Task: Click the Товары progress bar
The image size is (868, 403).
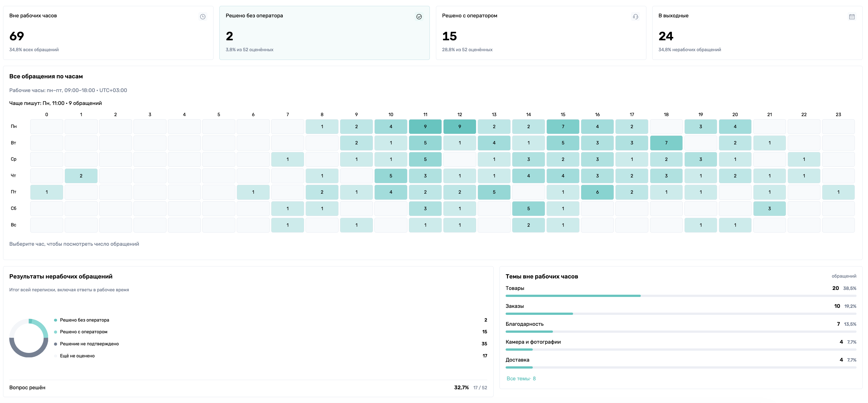Action: coord(681,296)
